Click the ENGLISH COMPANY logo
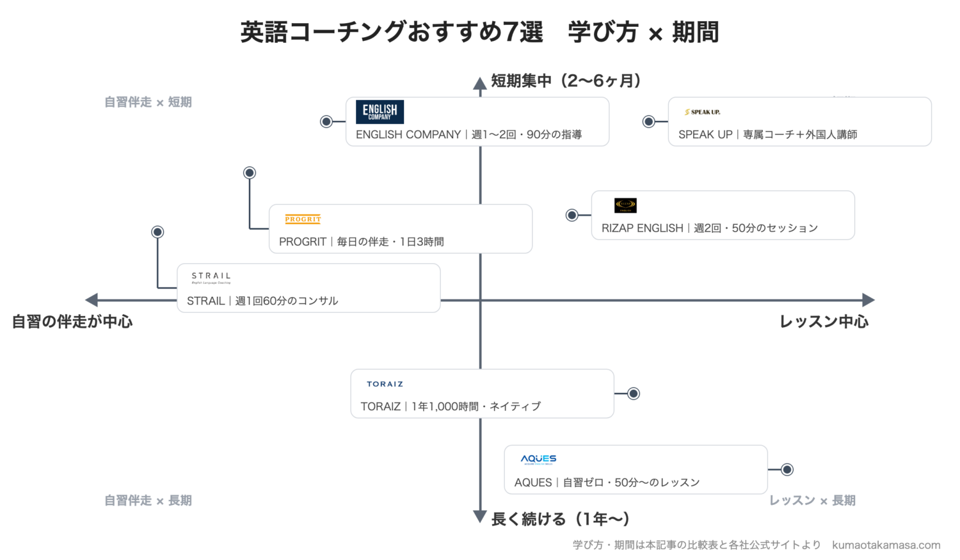The width and height of the screenshot is (960, 560). [380, 112]
